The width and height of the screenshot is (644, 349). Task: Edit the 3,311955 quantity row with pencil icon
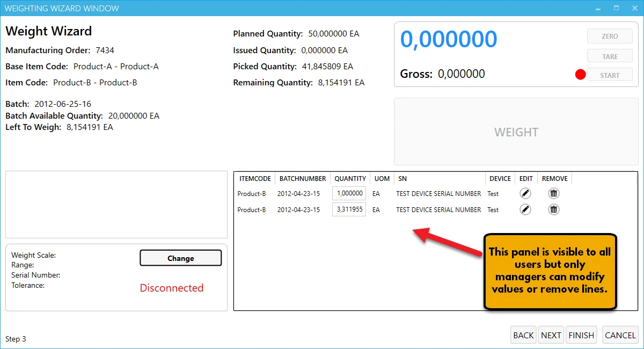[525, 209]
